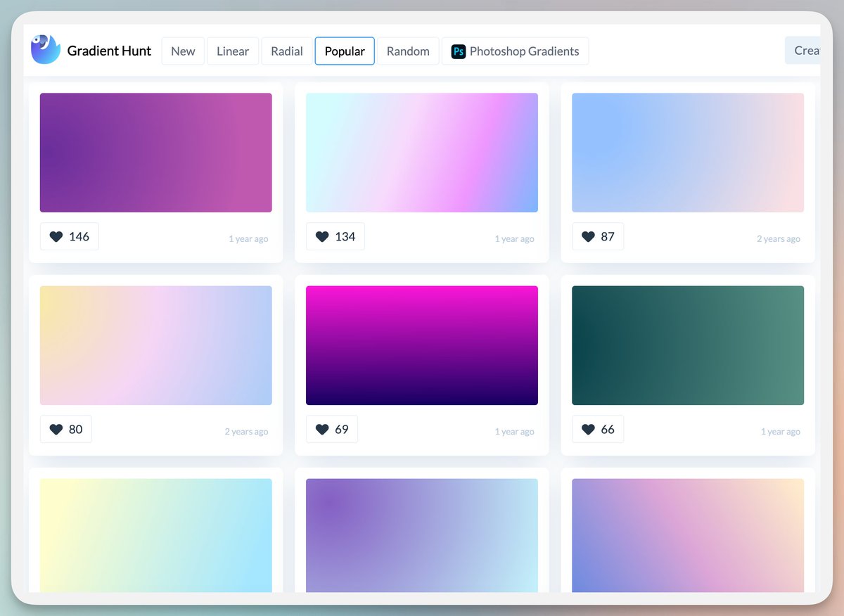Click '1 year ago' under the teal gradient
This screenshot has width=844, height=616.
click(780, 432)
